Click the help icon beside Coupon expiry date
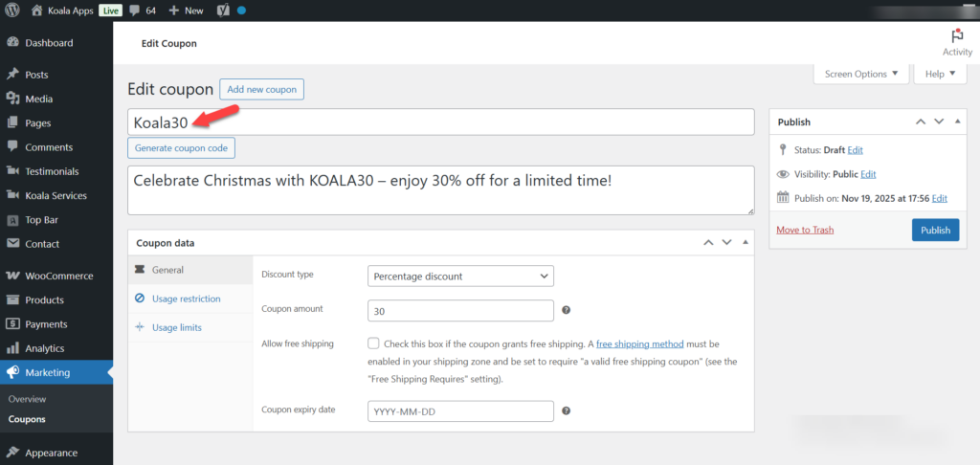The image size is (980, 465). tap(567, 411)
